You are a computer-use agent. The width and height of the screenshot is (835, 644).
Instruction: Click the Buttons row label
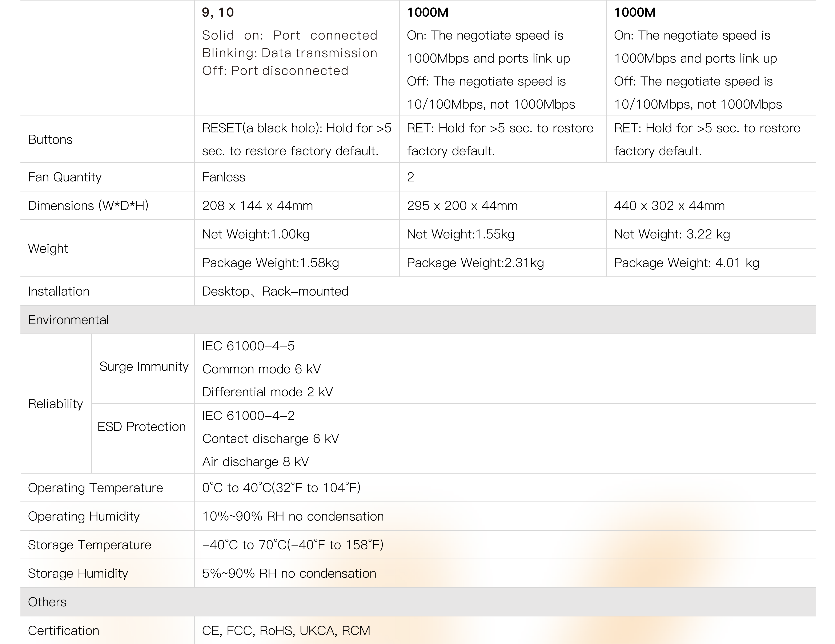[50, 140]
